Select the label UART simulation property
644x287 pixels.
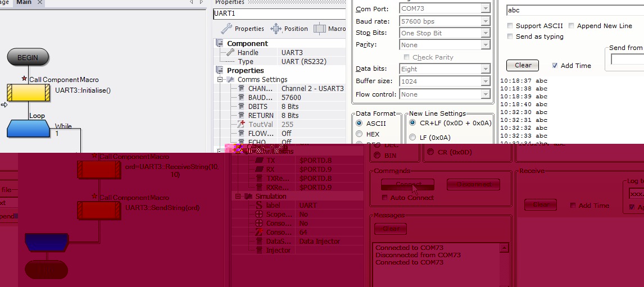(x=297, y=206)
